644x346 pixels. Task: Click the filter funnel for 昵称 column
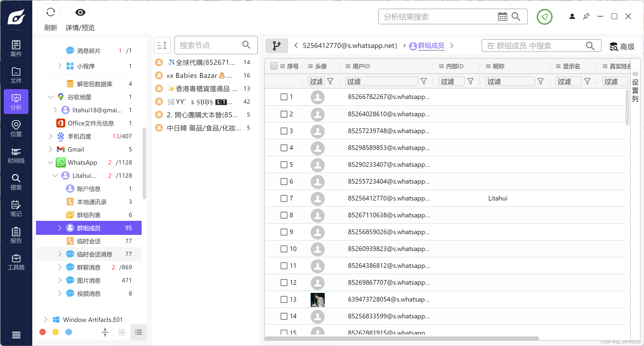coord(540,81)
